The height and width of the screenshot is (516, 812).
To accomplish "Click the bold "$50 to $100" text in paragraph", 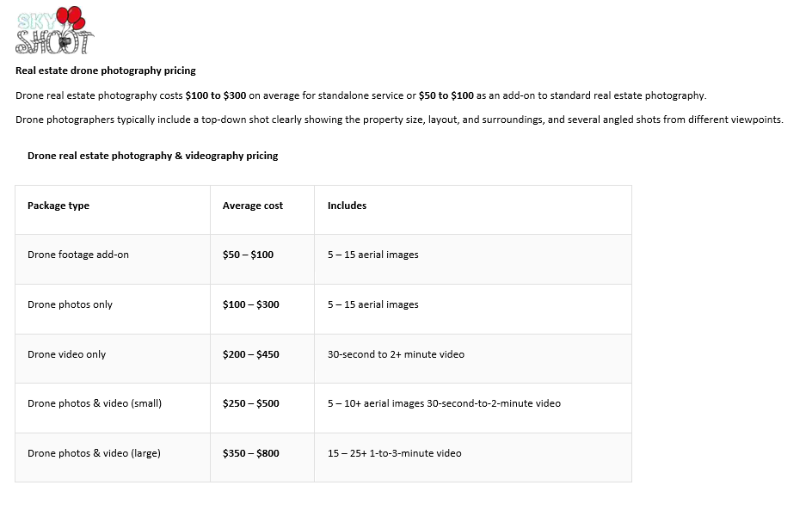I will click(x=446, y=95).
